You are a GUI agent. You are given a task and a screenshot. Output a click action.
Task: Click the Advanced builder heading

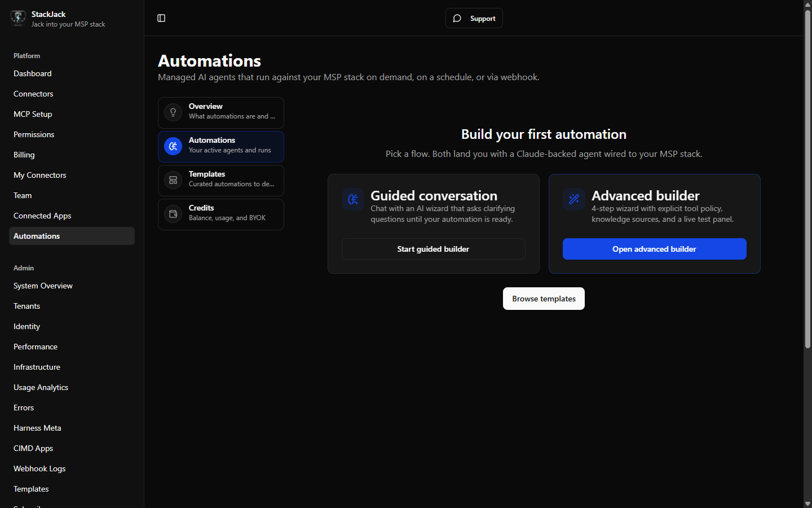[x=646, y=196]
